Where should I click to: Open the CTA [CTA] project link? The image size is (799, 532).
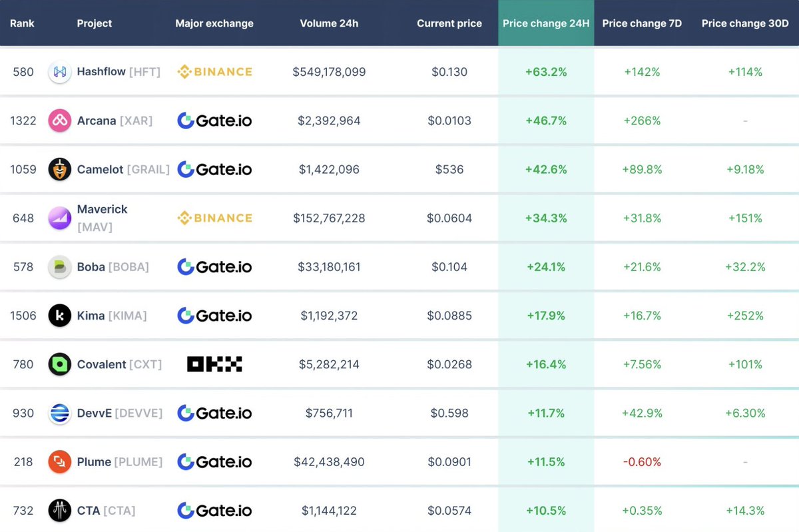(x=106, y=511)
